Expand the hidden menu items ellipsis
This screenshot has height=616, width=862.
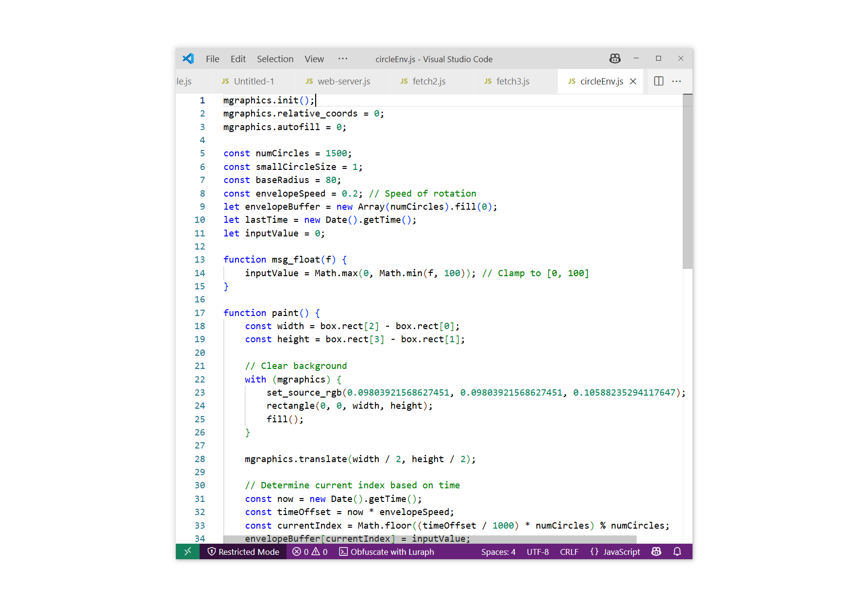(343, 59)
